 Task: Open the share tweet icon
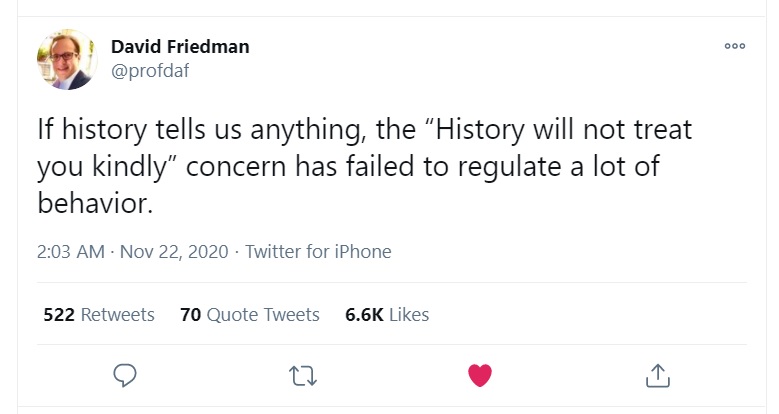pos(657,375)
